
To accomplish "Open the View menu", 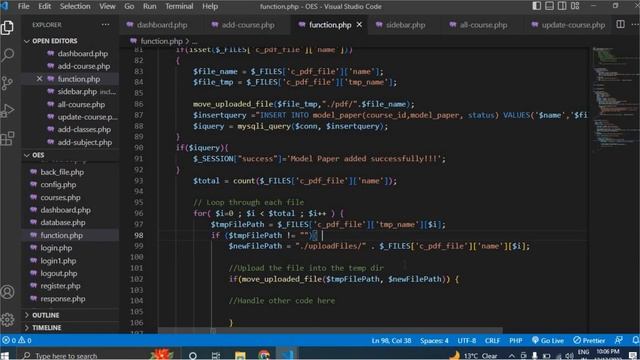I will (107, 6).
